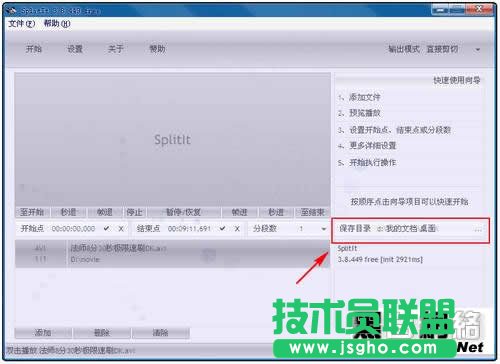Select the AVI file row in the list
The image size is (500, 364).
[x=172, y=254]
